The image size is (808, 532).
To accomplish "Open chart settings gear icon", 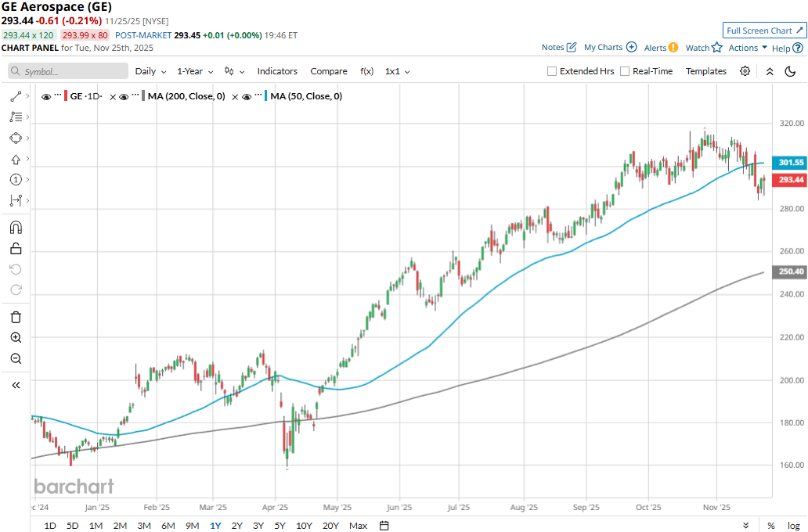I will click(x=745, y=71).
